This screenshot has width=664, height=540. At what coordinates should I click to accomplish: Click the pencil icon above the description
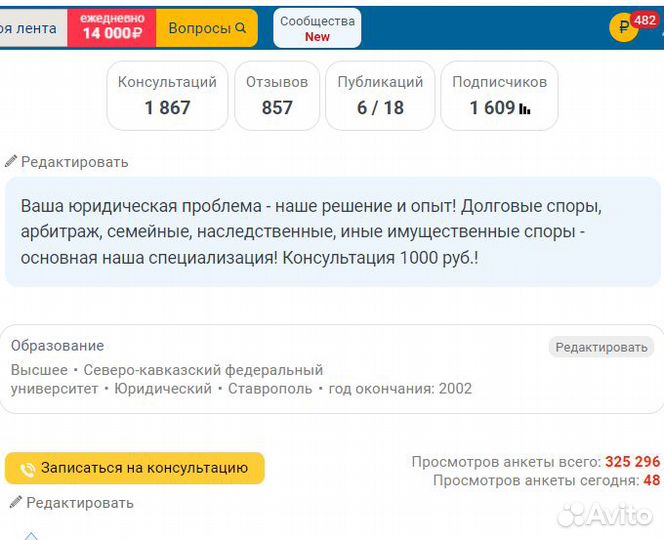[x=11, y=161]
